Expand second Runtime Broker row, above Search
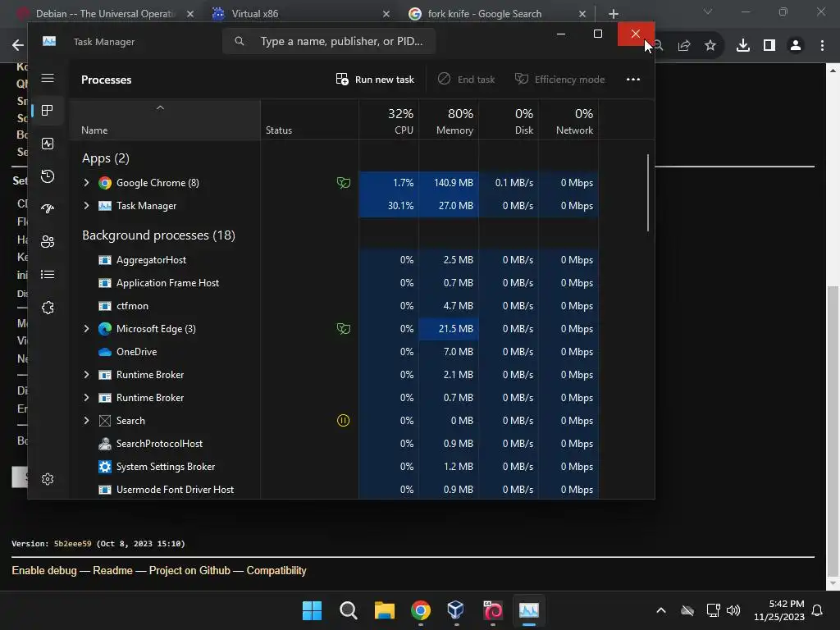Image resolution: width=840 pixels, height=630 pixels. (86, 398)
